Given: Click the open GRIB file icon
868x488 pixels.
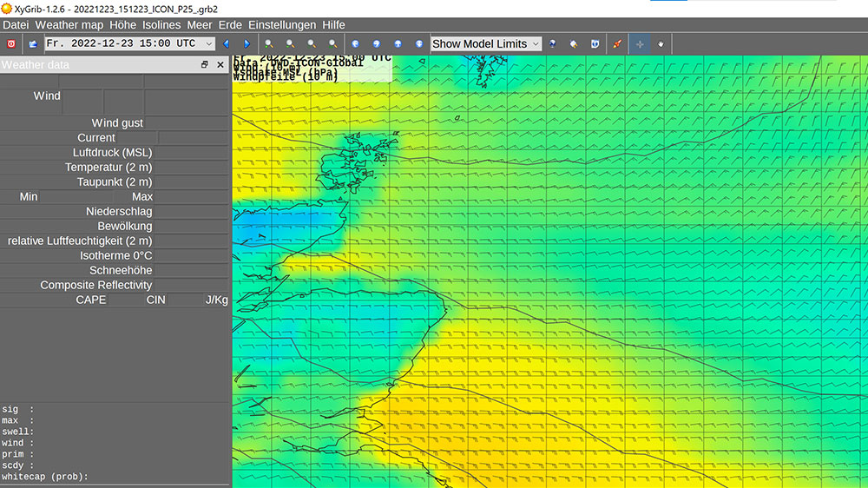Looking at the screenshot, I should [x=33, y=43].
